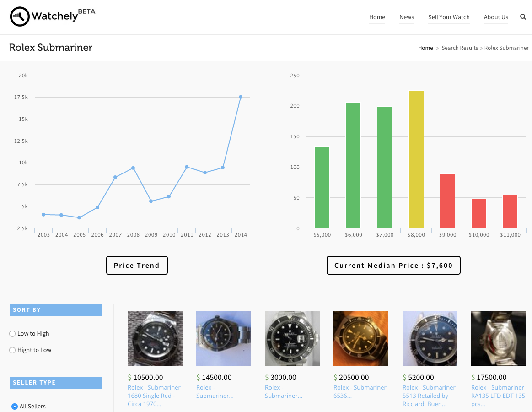Open Sell Your Watch menu
Image resolution: width=532 pixels, height=412 pixels.
point(449,17)
